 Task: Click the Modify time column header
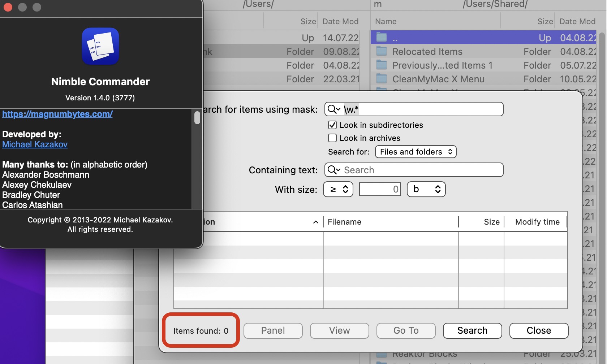pyautogui.click(x=536, y=222)
